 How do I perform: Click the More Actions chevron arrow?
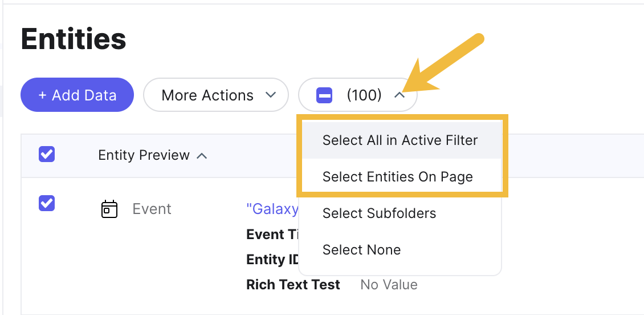tap(270, 95)
